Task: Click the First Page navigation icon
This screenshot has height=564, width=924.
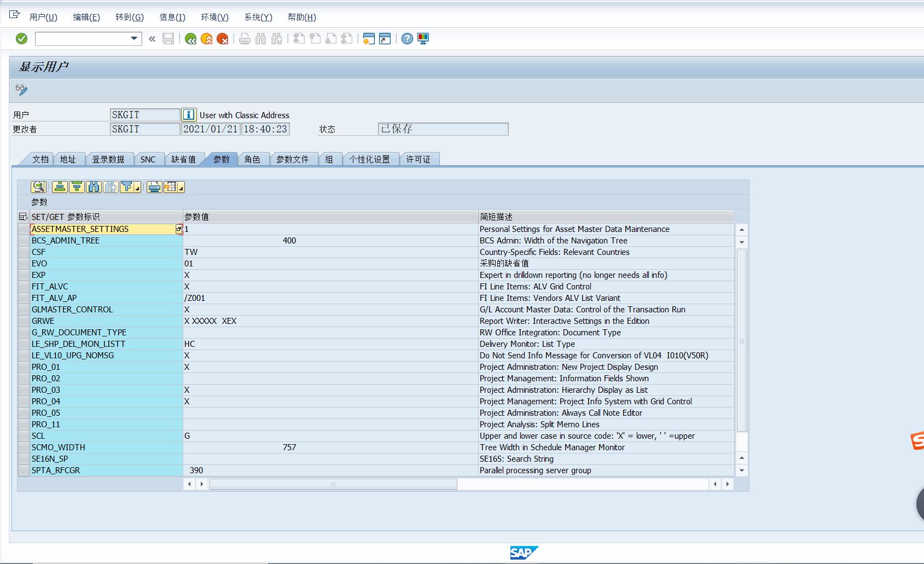Action: [x=299, y=38]
